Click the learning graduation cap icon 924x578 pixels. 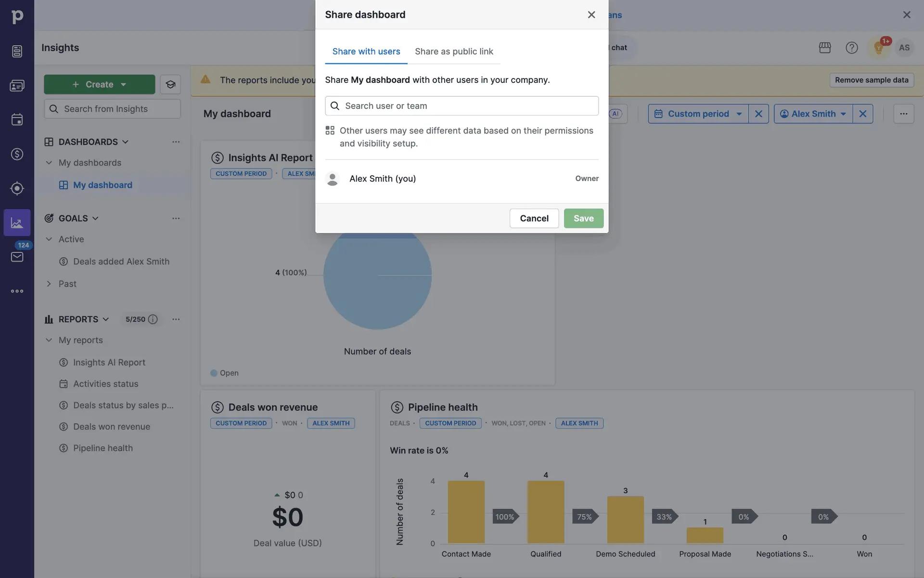170,85
